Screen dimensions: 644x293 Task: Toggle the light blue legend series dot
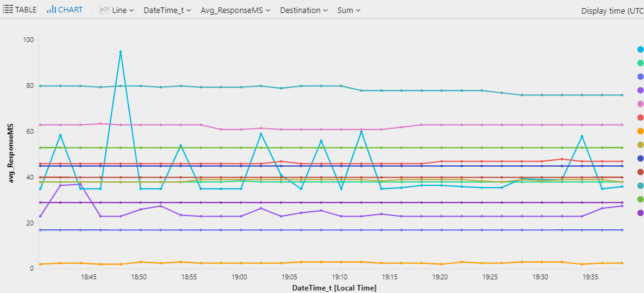[640, 49]
